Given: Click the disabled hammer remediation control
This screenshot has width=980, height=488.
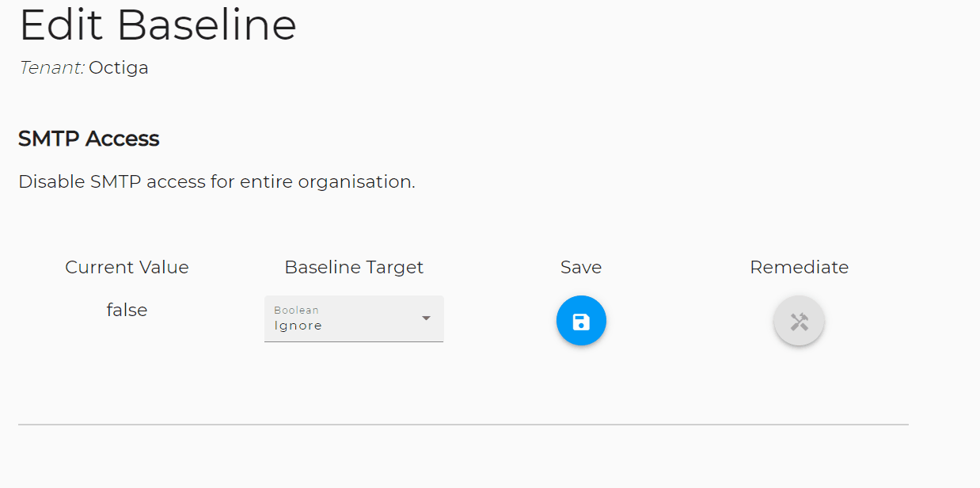Looking at the screenshot, I should point(799,320).
